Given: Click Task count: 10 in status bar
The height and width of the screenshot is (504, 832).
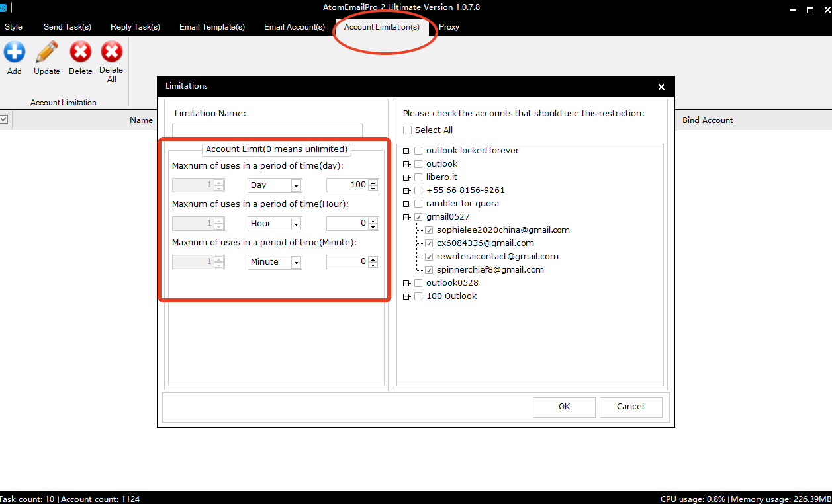Looking at the screenshot, I should click(28, 499).
